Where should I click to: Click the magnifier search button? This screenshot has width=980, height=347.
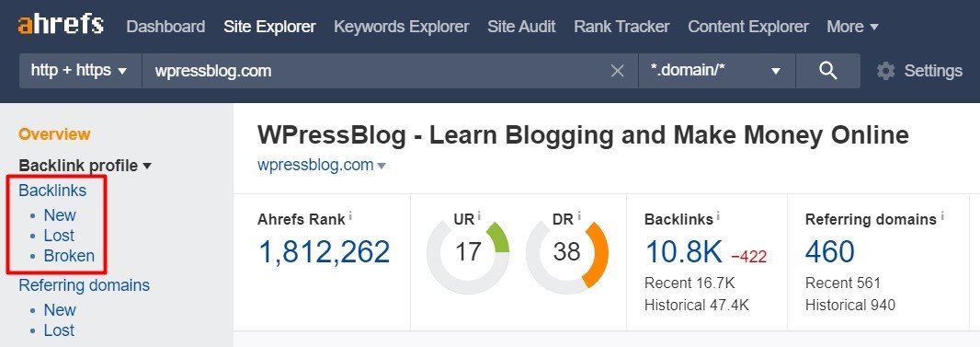(x=827, y=71)
